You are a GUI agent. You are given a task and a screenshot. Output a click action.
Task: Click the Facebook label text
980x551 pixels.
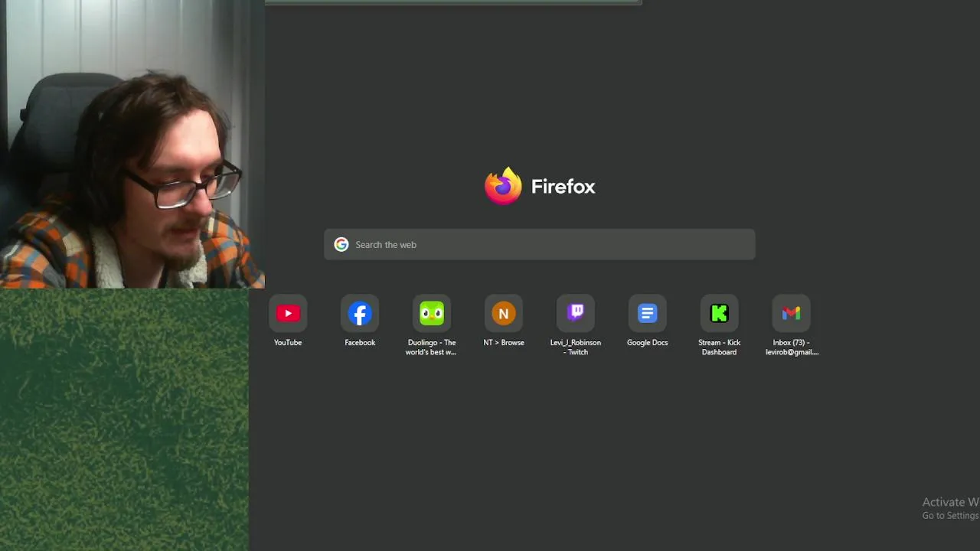360,343
